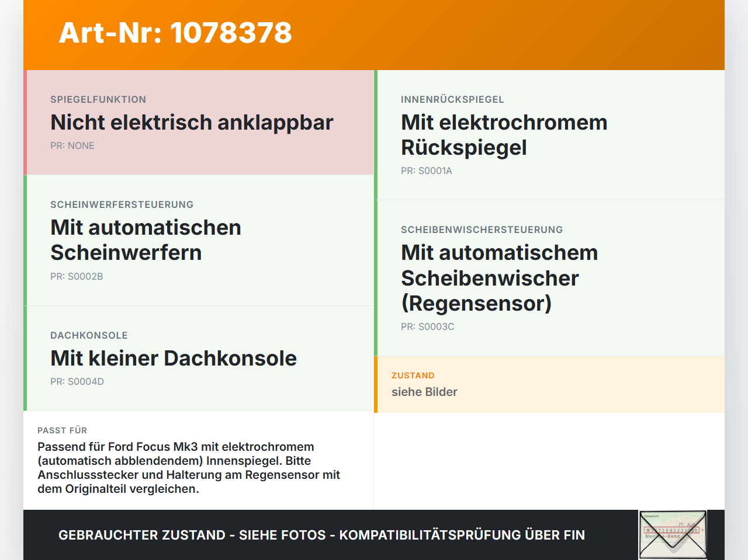Select text 'Nicht elektrisch anklappbar'
This screenshot has width=748, height=560.
192,122
